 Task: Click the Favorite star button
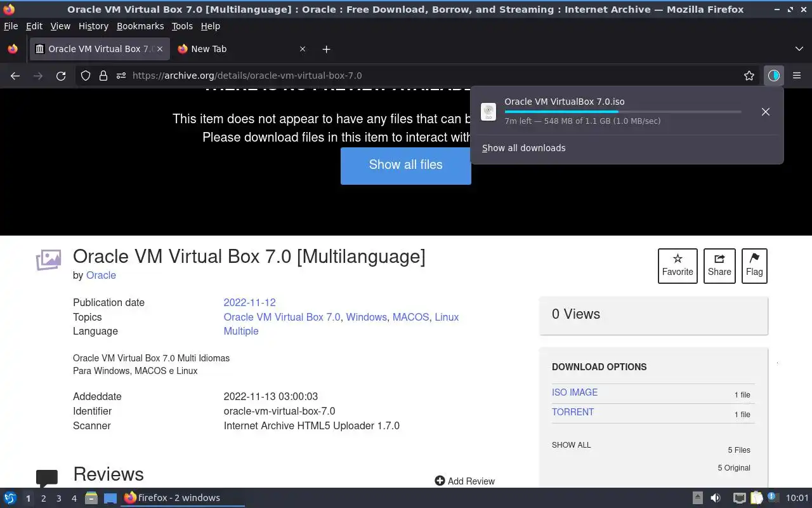pos(678,265)
